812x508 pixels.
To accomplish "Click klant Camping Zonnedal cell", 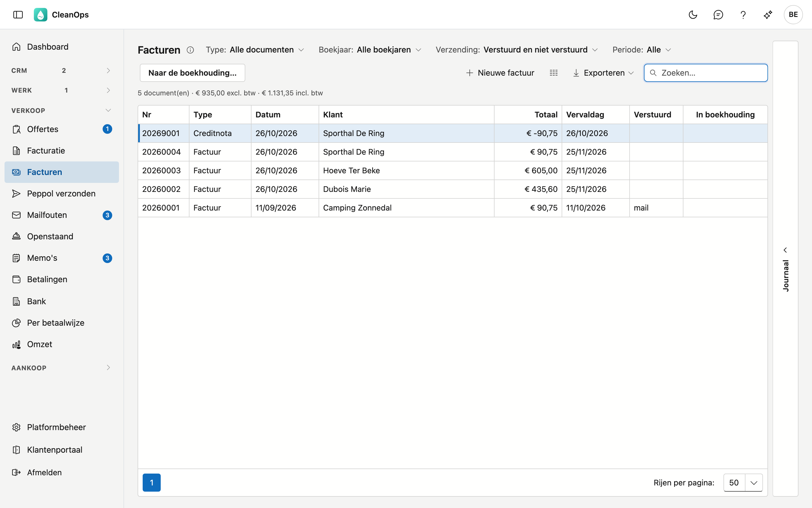I will tap(406, 208).
